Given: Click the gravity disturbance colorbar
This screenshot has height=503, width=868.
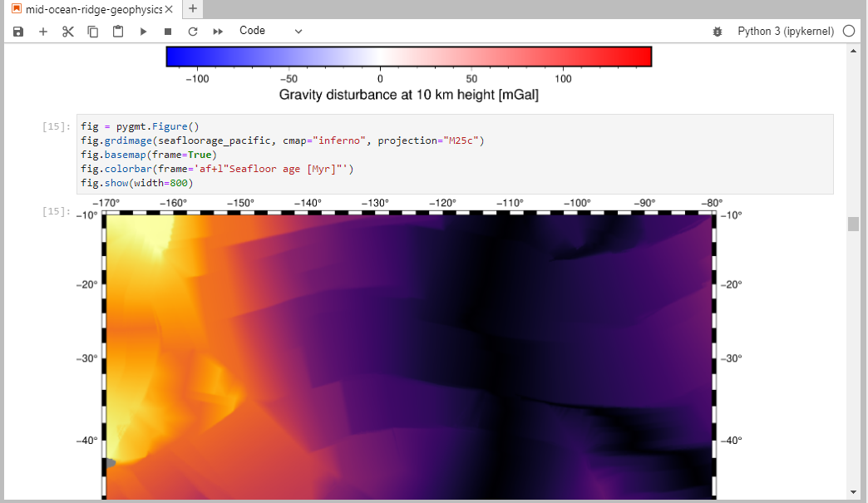Looking at the screenshot, I should [409, 57].
